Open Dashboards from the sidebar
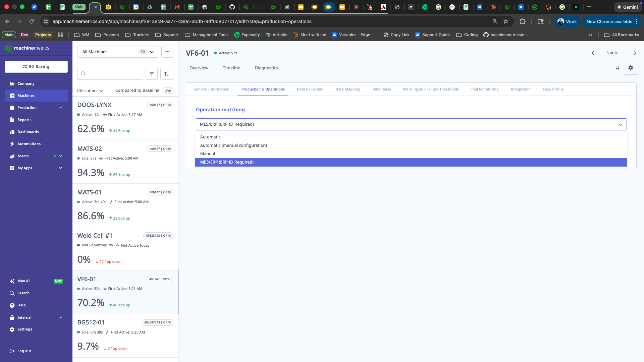Screen dimensions: 644x362 (x=29, y=132)
